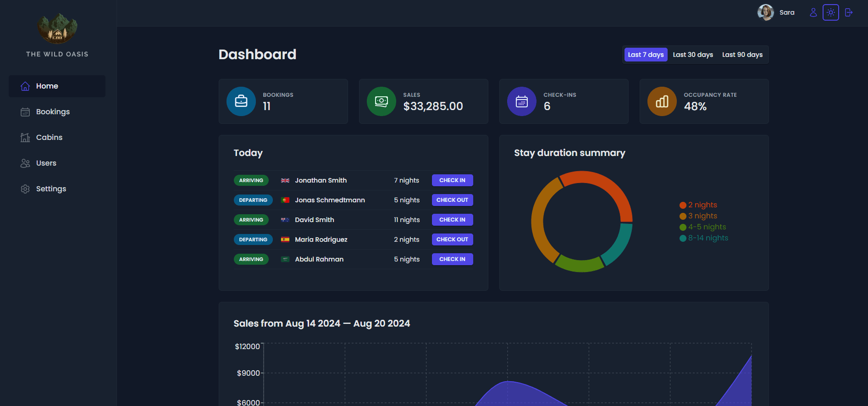The image size is (868, 406).
Task: Click Sara's profile avatar
Action: click(765, 12)
